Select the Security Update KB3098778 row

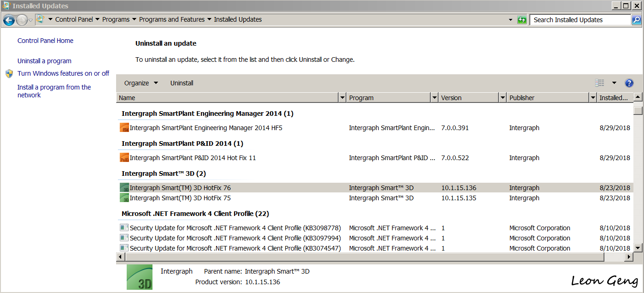(375, 228)
